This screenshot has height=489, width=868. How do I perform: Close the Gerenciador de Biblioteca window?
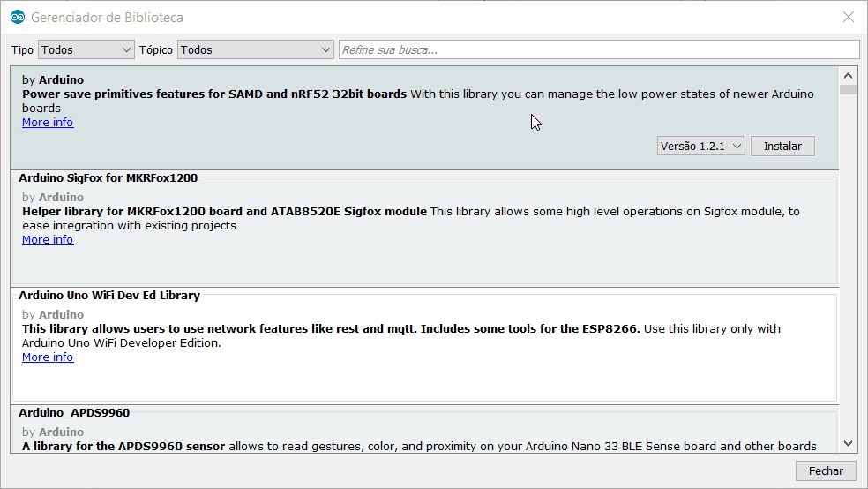point(848,17)
